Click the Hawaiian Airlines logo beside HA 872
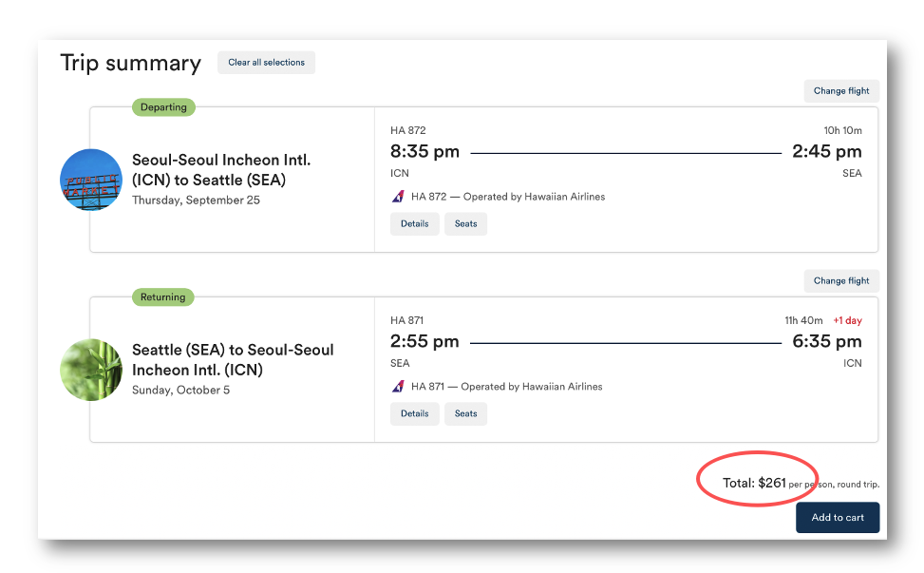The height and width of the screenshot is (573, 924). tap(398, 197)
